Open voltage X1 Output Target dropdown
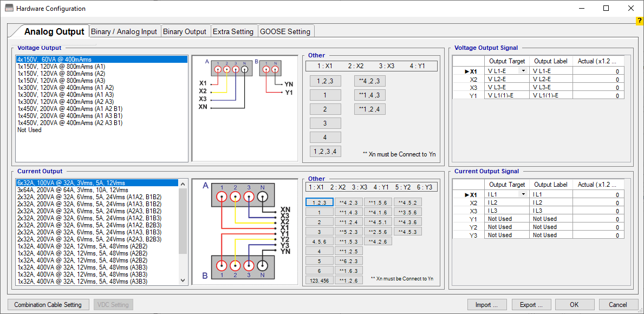 [x=523, y=71]
